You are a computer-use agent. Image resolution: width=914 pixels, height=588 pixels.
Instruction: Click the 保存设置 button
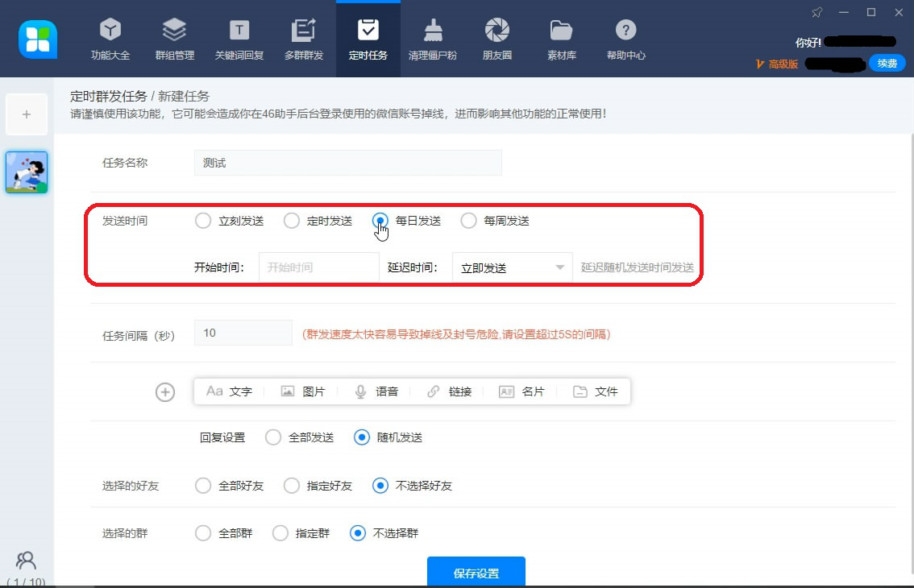[x=476, y=573]
